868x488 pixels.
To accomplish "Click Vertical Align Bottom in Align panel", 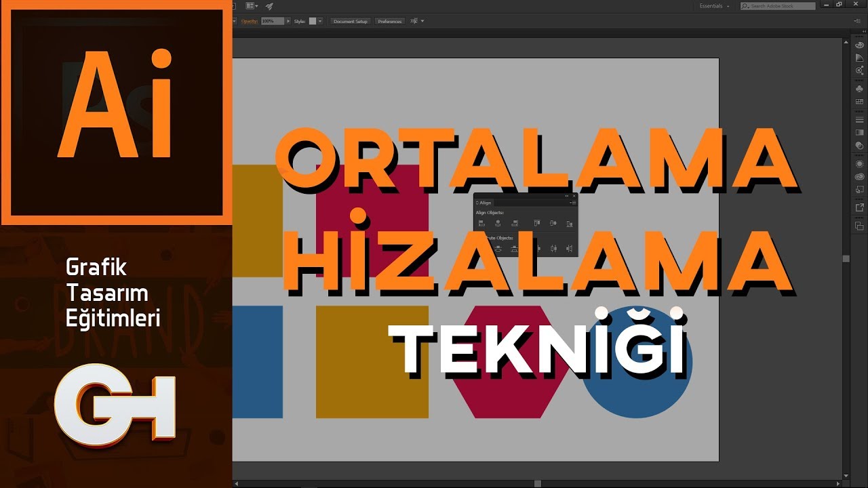I will [x=570, y=223].
